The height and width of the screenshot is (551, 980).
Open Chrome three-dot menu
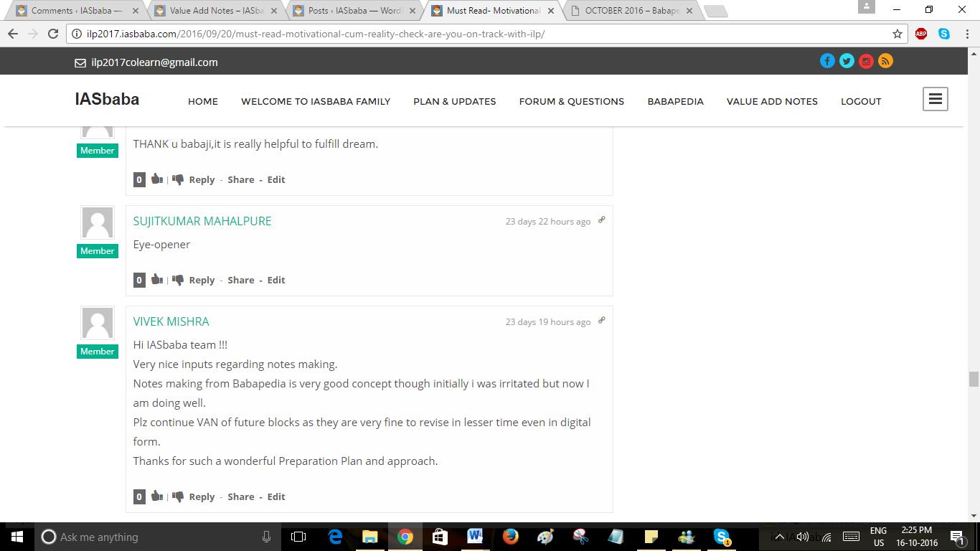[966, 34]
